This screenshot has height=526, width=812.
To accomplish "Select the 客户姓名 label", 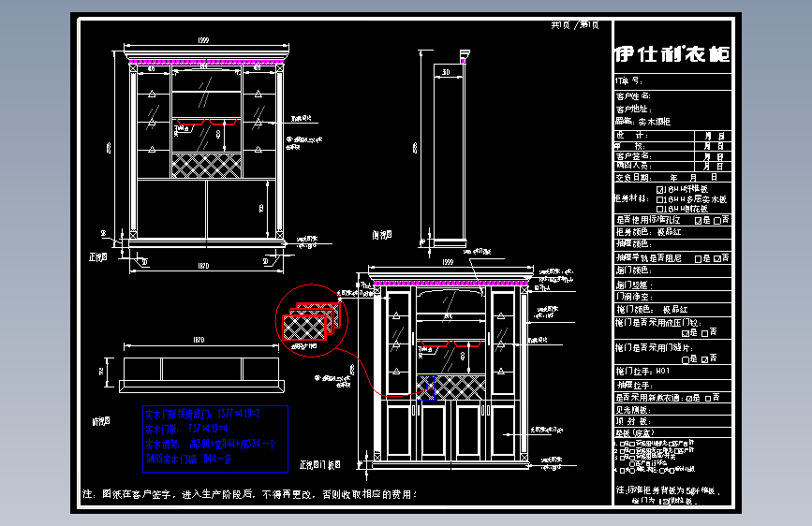I will pyautogui.click(x=633, y=96).
